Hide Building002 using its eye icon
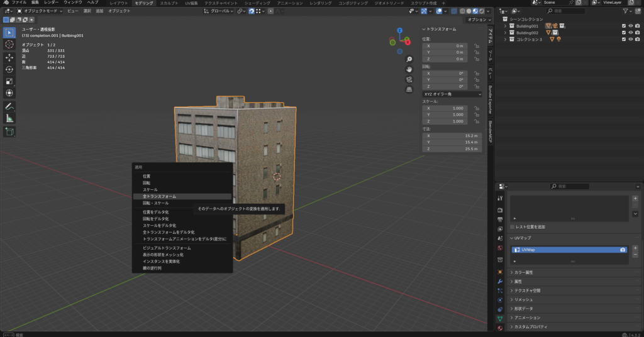 click(x=630, y=32)
